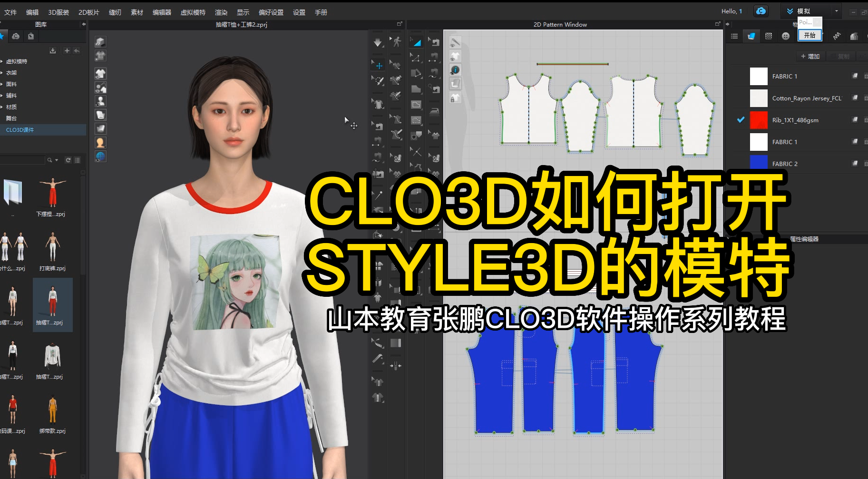Viewport: 868px width, 479px height.
Task: Select the polygon pattern creation tool
Action: coord(416,73)
